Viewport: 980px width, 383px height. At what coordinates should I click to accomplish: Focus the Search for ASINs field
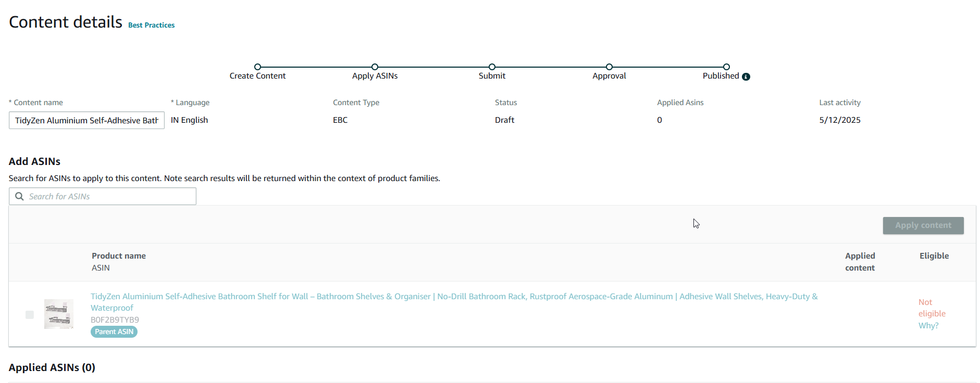click(103, 196)
